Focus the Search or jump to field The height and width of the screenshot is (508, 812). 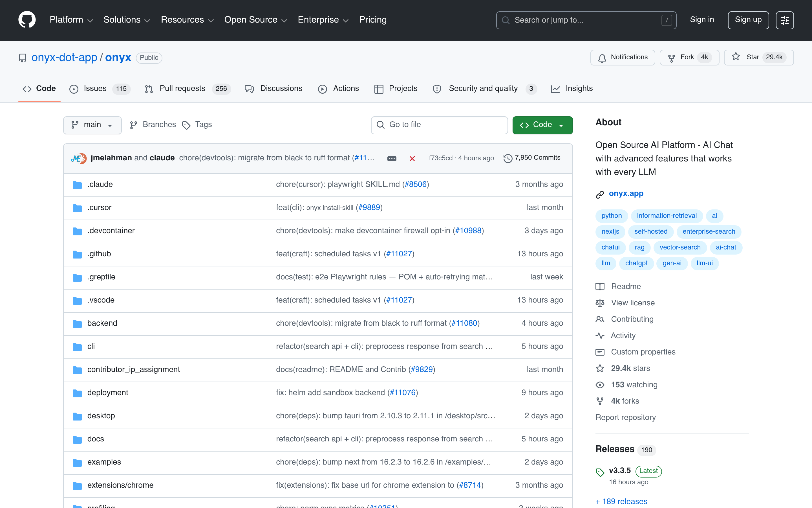(x=586, y=20)
